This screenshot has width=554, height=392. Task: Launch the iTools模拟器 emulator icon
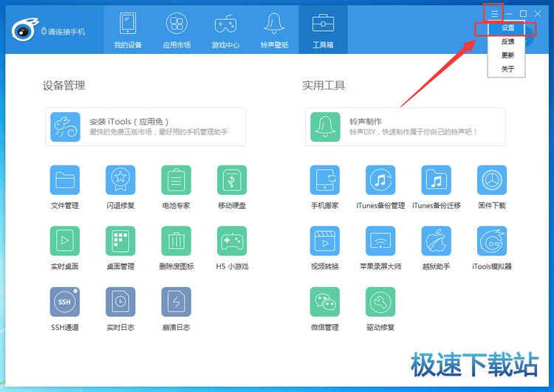(x=492, y=241)
